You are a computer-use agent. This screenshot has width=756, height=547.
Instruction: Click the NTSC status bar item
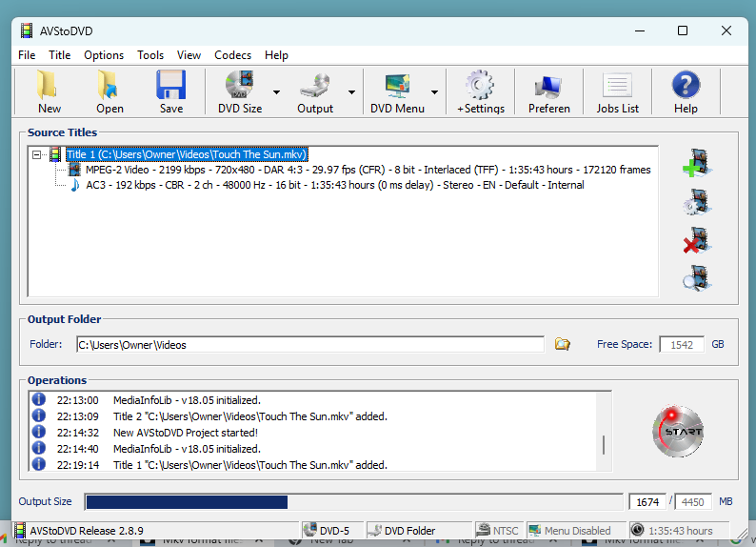click(500, 530)
